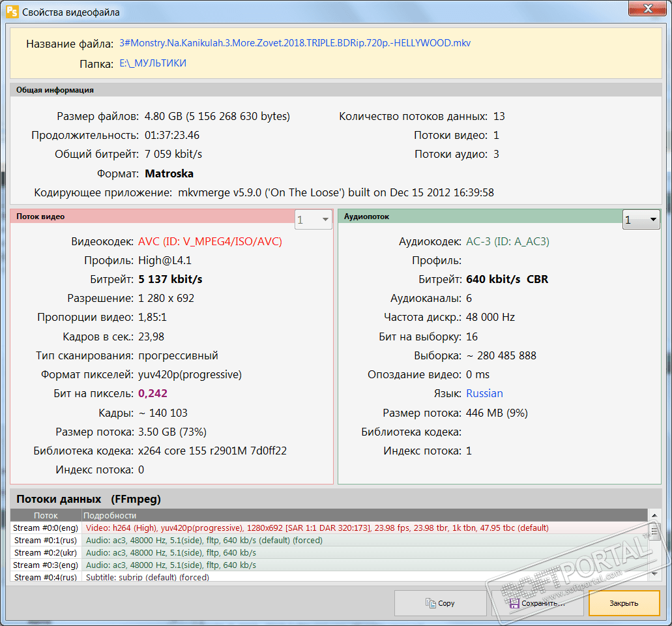Click the bits per pixel value 0,242
672x626 pixels.
coord(153,393)
